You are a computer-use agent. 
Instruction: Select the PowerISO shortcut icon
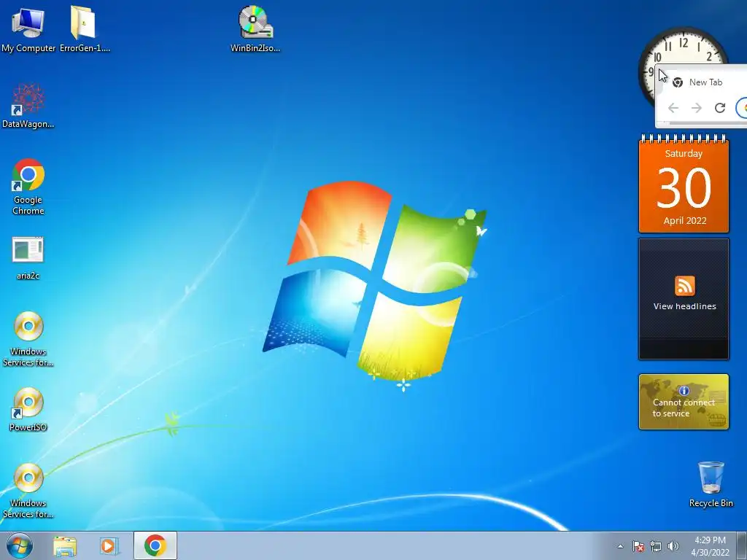coord(28,409)
